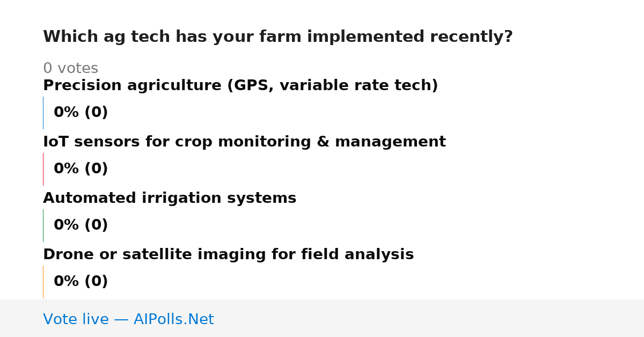Click 0% (0) under Precision agriculture
The height and width of the screenshot is (337, 644).
[x=80, y=113]
